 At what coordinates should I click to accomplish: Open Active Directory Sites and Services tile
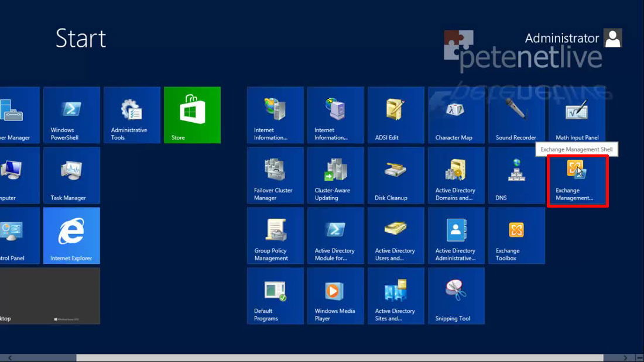point(396,296)
